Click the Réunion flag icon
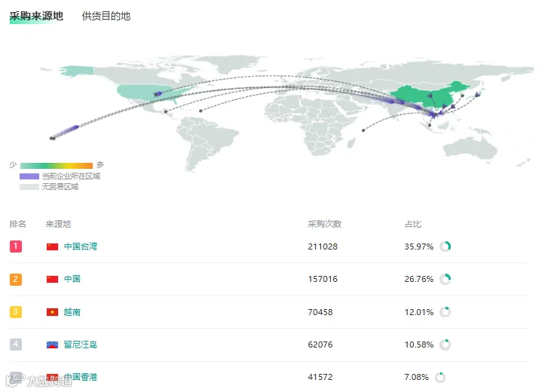Screen dimensions: 545x392 pyautogui.click(x=53, y=345)
